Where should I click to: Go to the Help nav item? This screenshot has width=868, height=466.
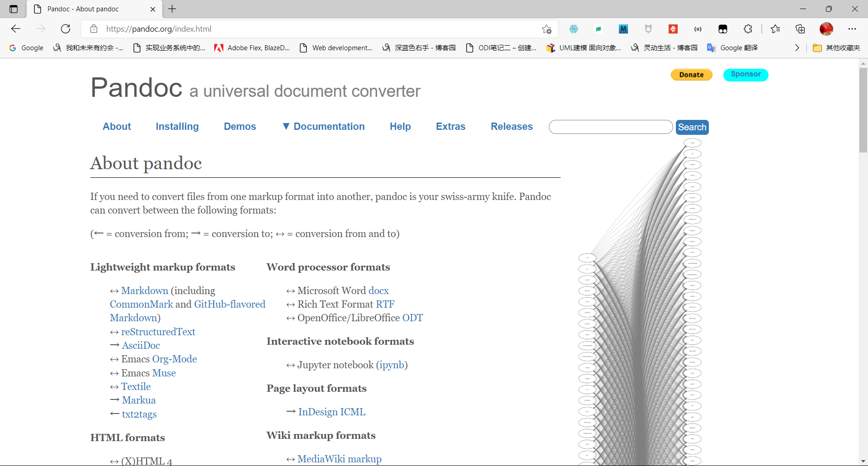coord(400,127)
